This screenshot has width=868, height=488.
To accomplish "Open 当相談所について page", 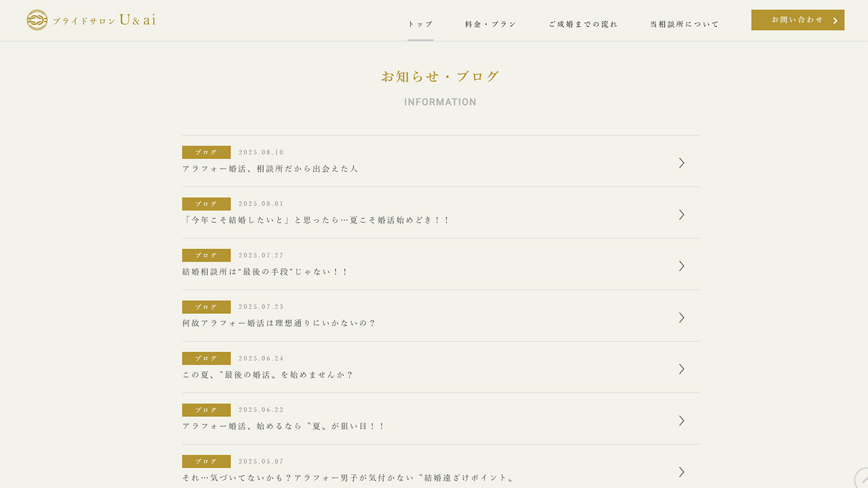I will pyautogui.click(x=684, y=24).
